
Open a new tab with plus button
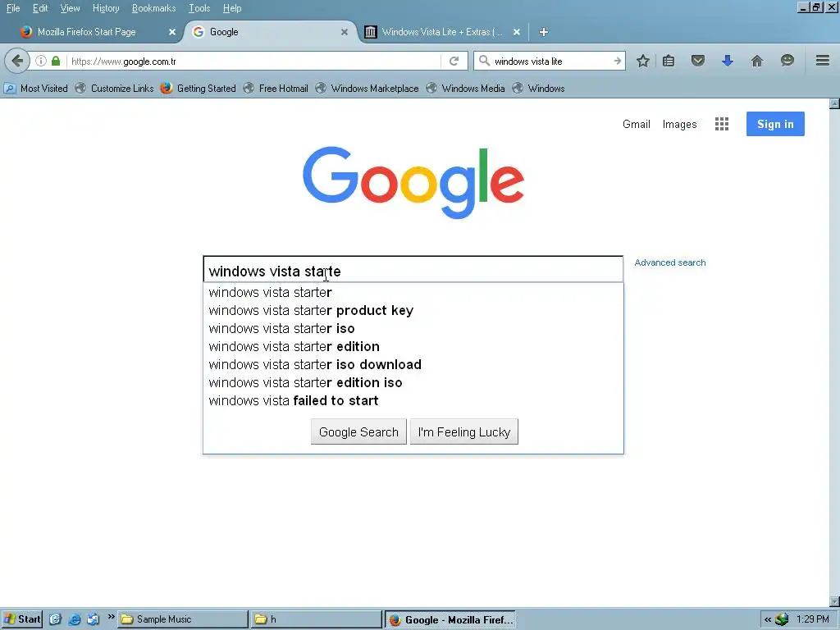click(x=543, y=32)
